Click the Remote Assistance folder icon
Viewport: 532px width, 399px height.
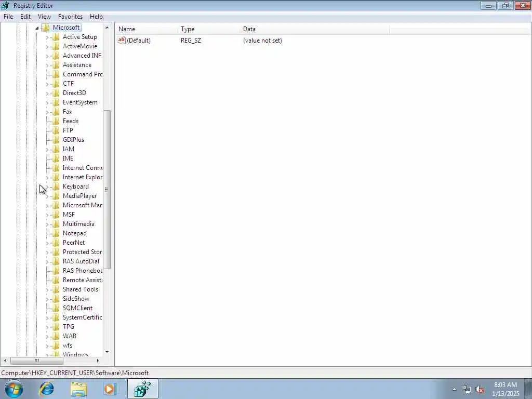[56, 280]
